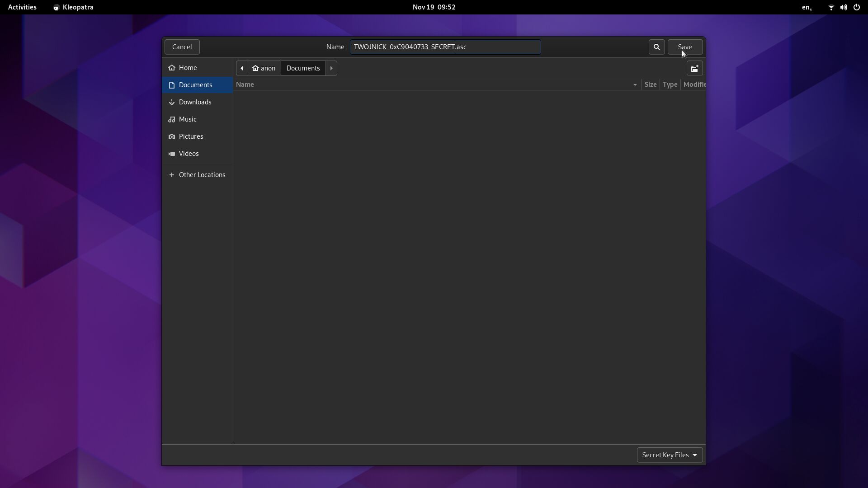
Task: Select Downloads in the sidebar
Action: click(x=195, y=102)
